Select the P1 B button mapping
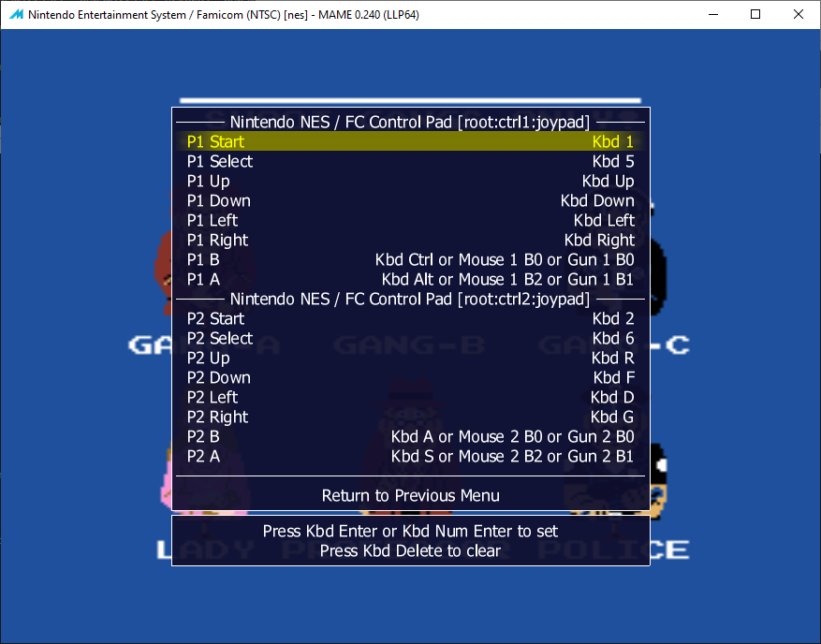821x644 pixels. [x=410, y=259]
